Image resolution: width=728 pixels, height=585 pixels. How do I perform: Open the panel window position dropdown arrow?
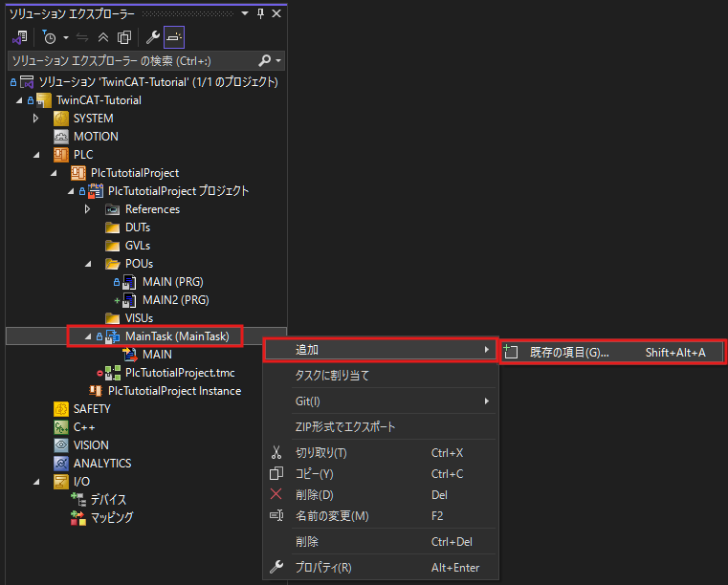click(x=245, y=13)
